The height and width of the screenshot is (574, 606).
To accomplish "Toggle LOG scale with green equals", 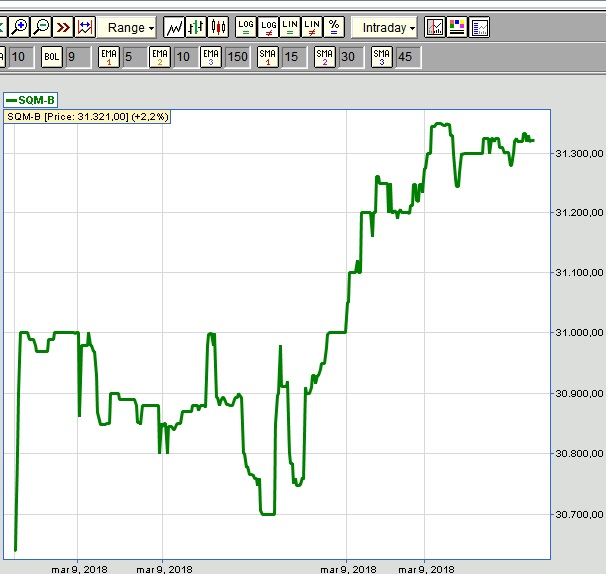I will tap(246, 27).
